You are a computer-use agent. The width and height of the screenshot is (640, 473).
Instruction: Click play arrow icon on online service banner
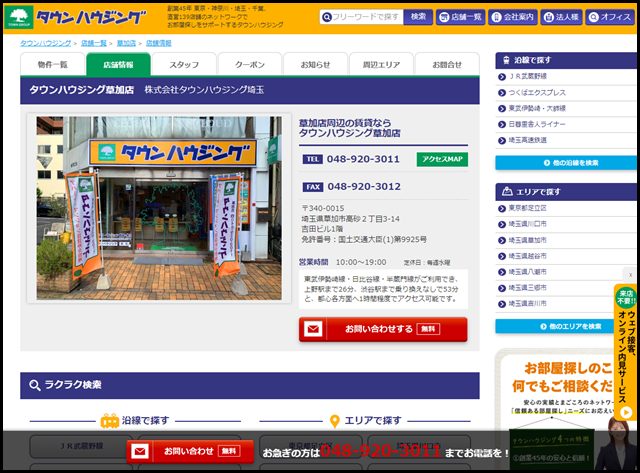click(x=626, y=412)
